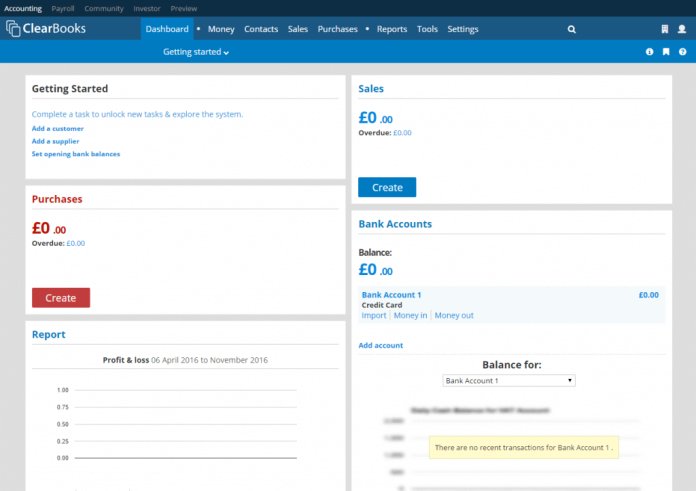Click the Add account link
Viewport: 696px width, 491px height.
click(381, 345)
